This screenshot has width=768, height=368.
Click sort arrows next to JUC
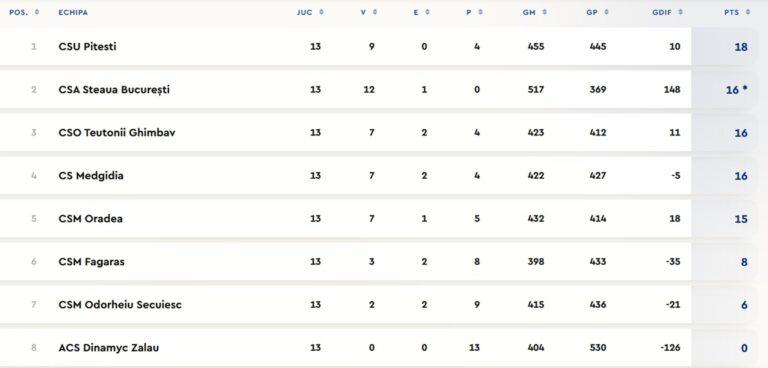(321, 12)
